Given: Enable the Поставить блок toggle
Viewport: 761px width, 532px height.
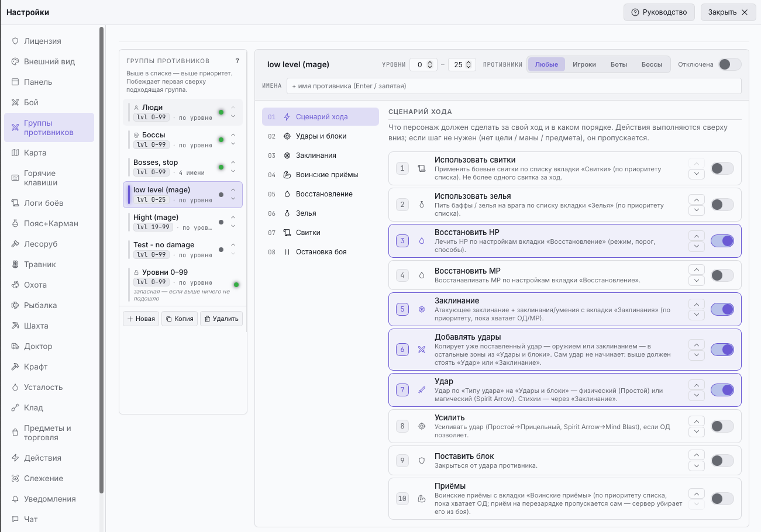Looking at the screenshot, I should pos(722,461).
